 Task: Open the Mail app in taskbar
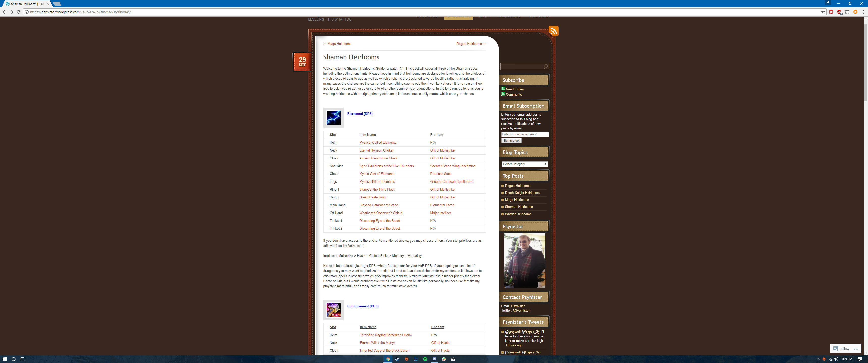(x=453, y=359)
